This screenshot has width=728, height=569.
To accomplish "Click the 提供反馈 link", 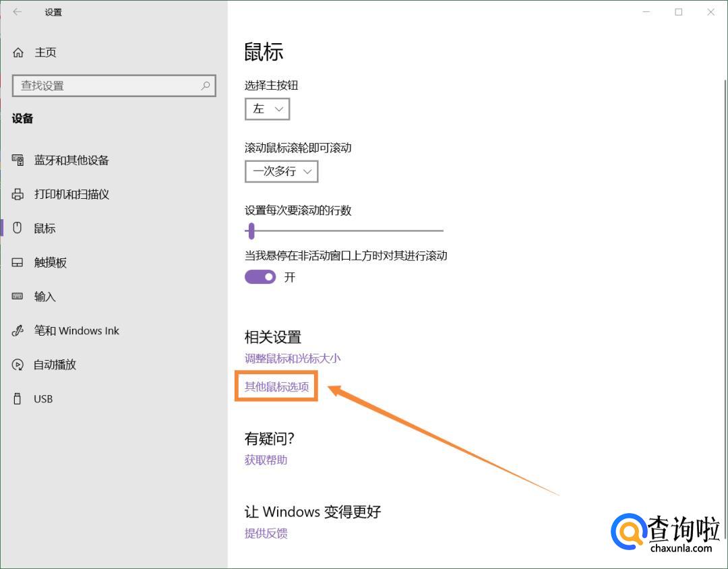I will (266, 533).
